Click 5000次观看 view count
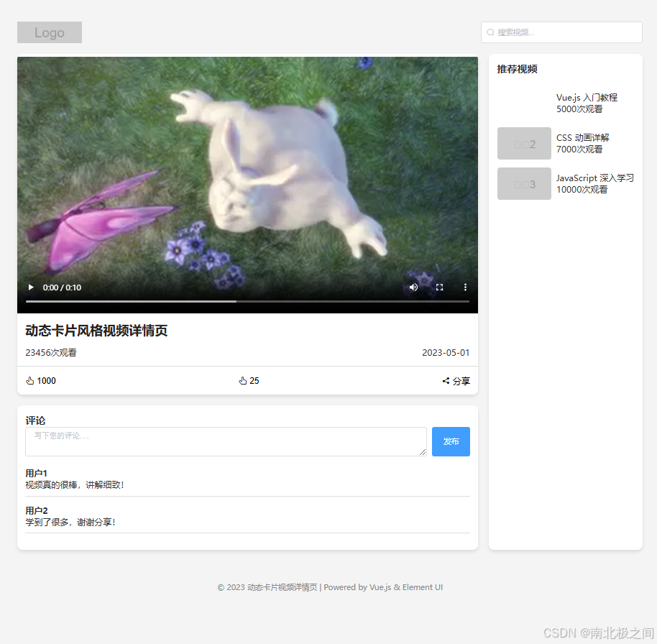Viewport: 657px width, 644px height. tap(579, 109)
